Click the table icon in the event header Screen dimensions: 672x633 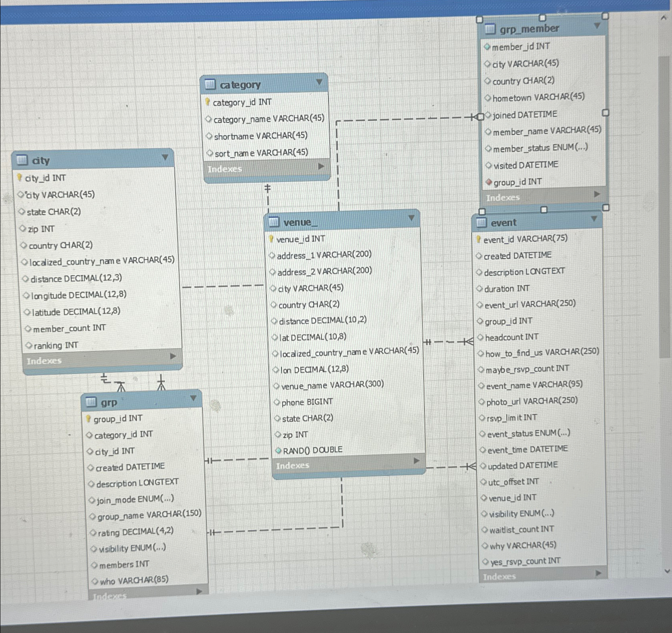pos(481,222)
